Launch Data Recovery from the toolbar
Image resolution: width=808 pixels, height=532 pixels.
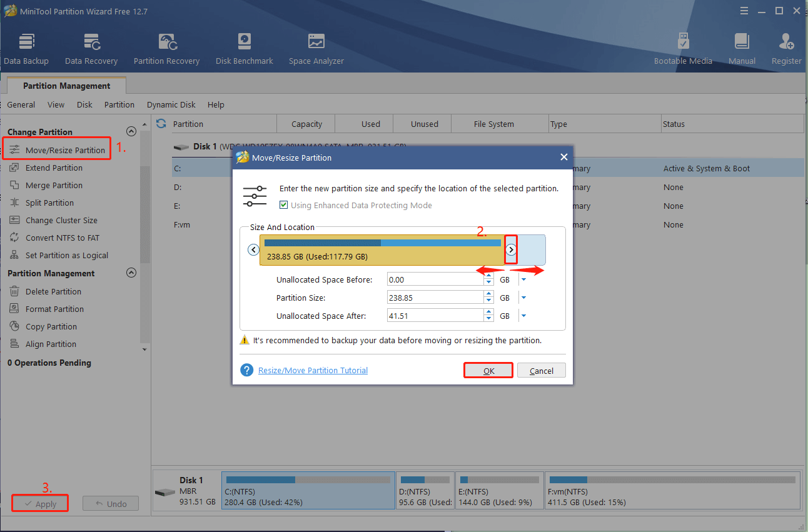click(x=91, y=49)
